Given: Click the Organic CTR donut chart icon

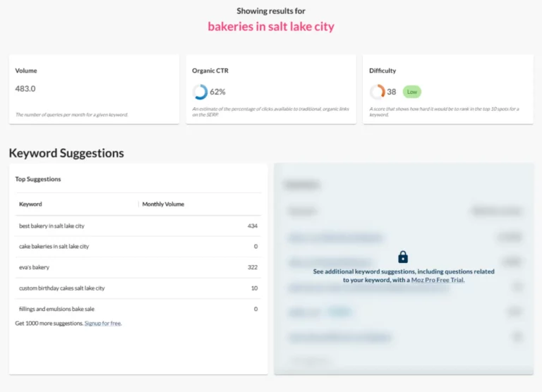Looking at the screenshot, I should tap(200, 92).
